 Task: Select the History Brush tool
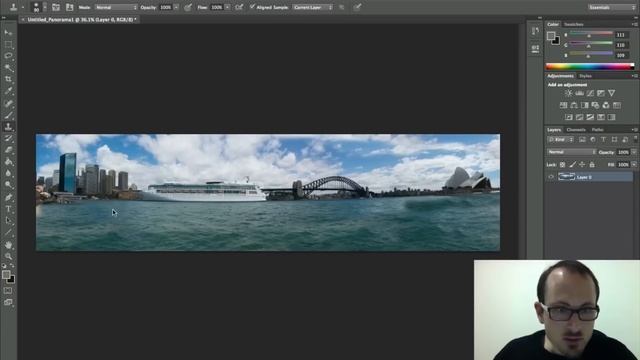pos(8,138)
